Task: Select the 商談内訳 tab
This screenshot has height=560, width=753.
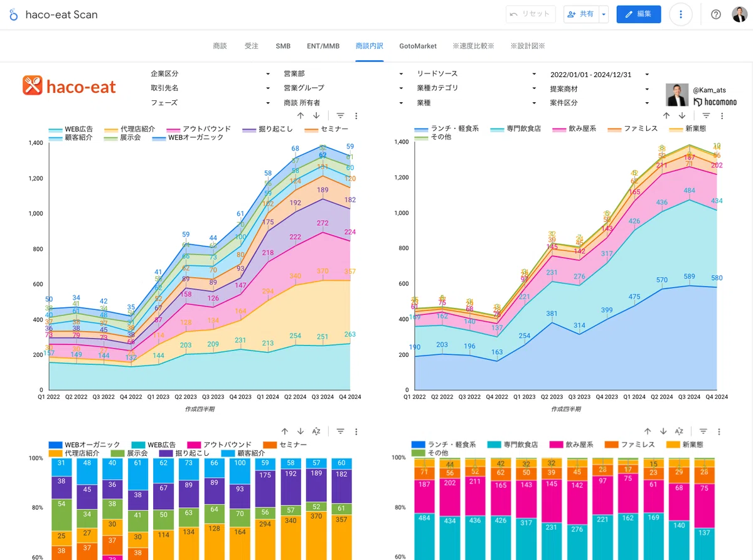Action: tap(369, 46)
